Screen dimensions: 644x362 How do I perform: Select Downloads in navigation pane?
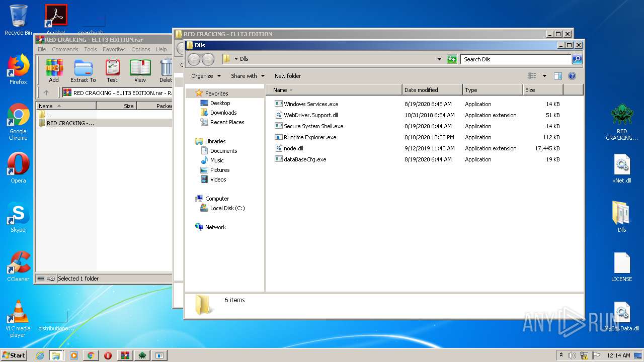[223, 113]
